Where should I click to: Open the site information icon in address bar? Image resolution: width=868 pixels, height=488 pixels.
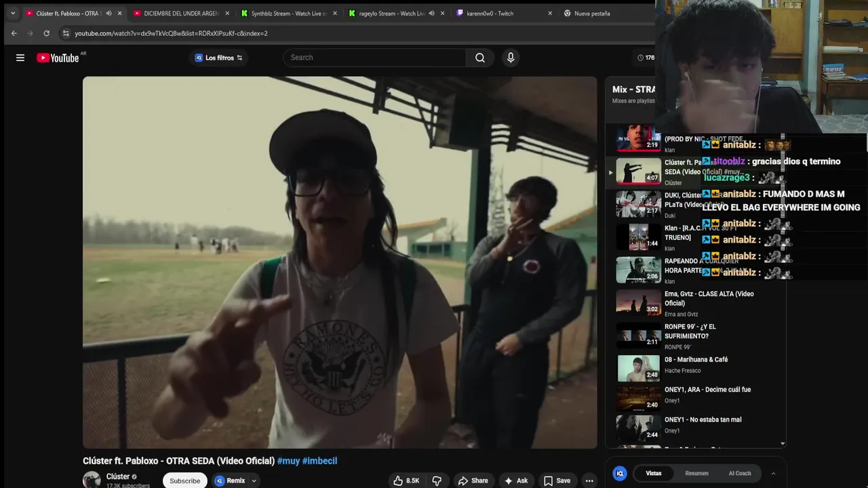pyautogui.click(x=66, y=33)
